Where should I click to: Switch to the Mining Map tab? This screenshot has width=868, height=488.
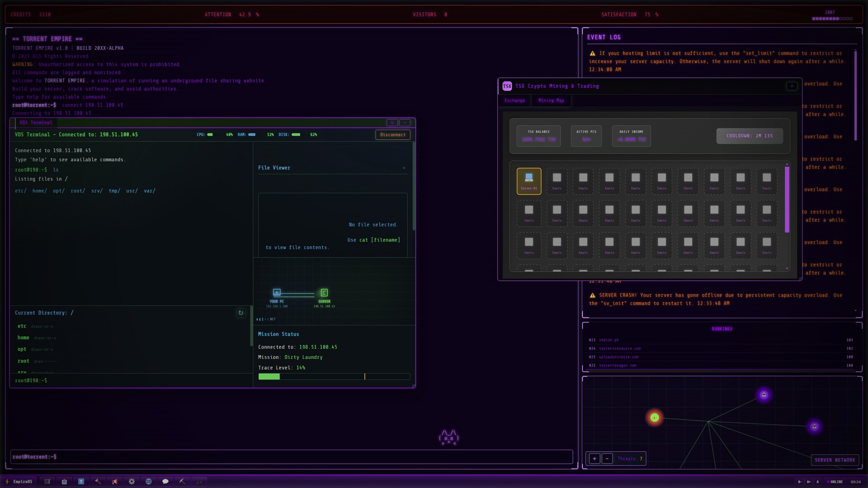pyautogui.click(x=551, y=101)
